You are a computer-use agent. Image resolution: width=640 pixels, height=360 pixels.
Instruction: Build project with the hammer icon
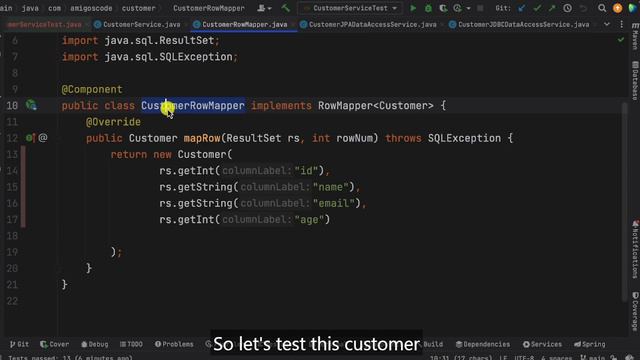[x=285, y=8]
